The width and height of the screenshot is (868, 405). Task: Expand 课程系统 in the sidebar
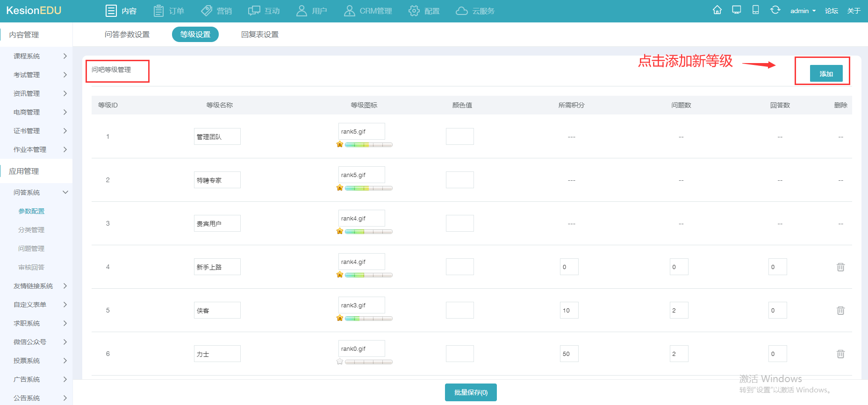[x=40, y=56]
